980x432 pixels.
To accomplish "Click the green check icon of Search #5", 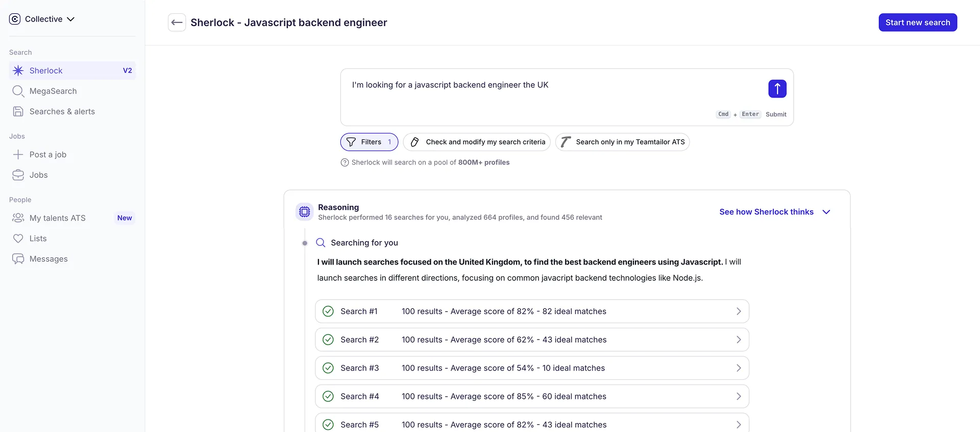I will tap(328, 425).
